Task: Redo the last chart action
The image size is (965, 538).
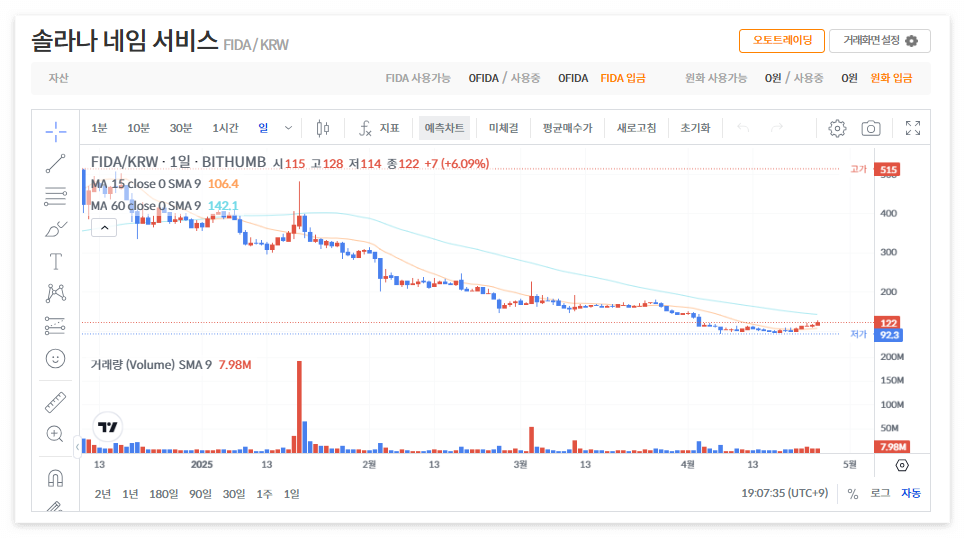Action: (x=777, y=128)
